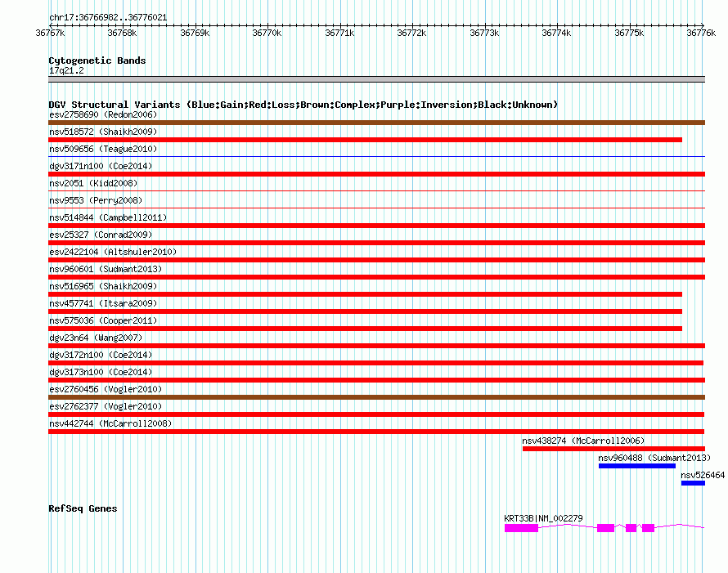The width and height of the screenshot is (728, 573).
Task: Click the DGV Structural Variants track title
Action: (x=303, y=105)
